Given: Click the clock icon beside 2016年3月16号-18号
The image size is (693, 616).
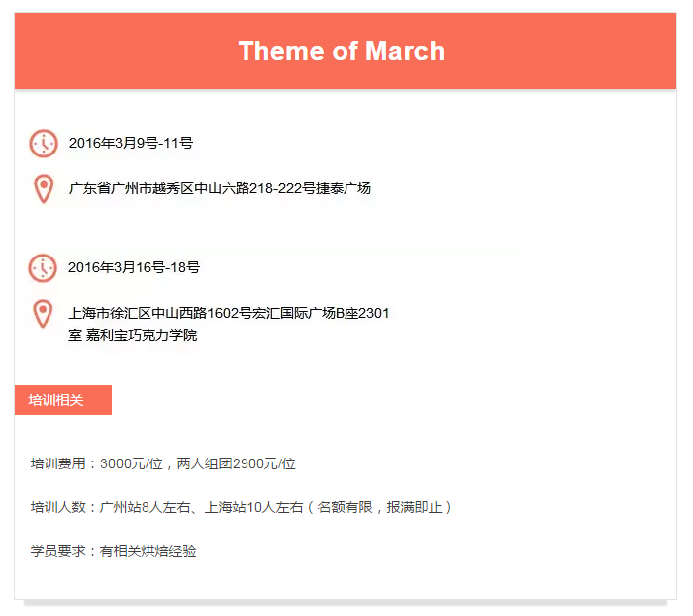Looking at the screenshot, I should [43, 268].
